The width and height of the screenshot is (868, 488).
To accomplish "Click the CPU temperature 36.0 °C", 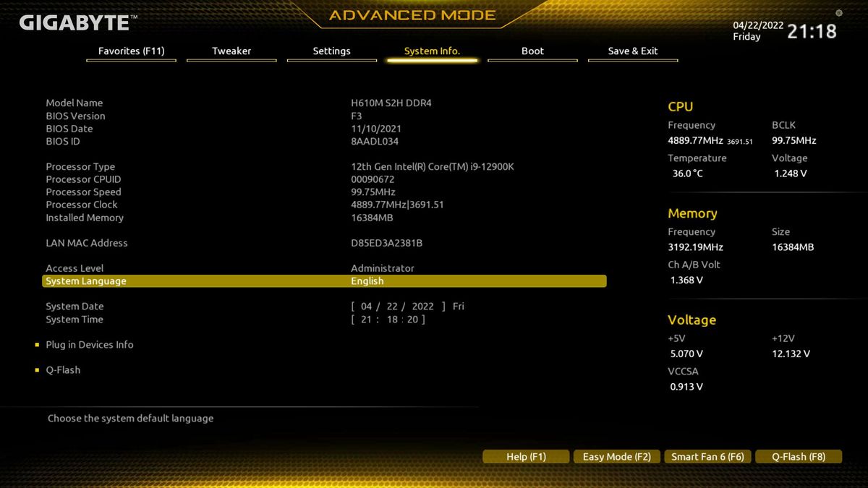I will (687, 174).
